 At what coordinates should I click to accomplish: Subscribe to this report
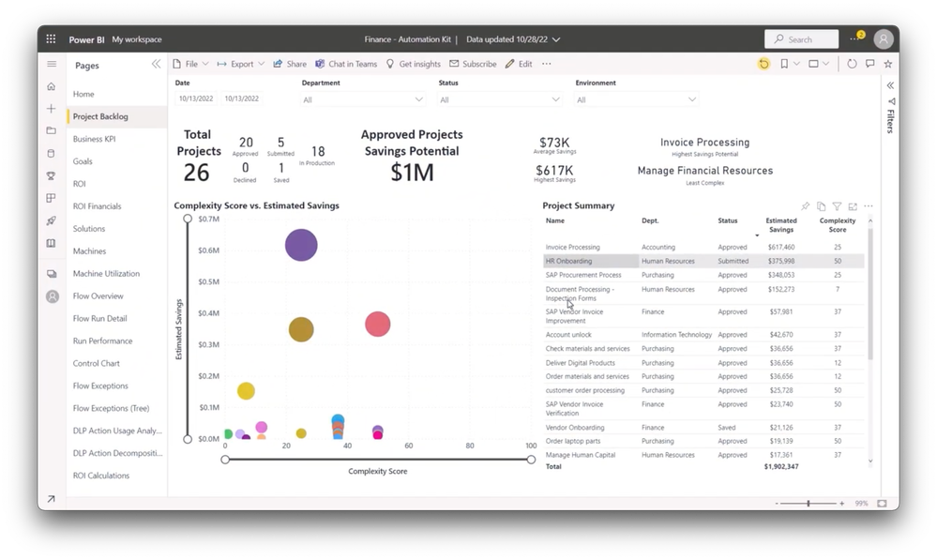[473, 64]
